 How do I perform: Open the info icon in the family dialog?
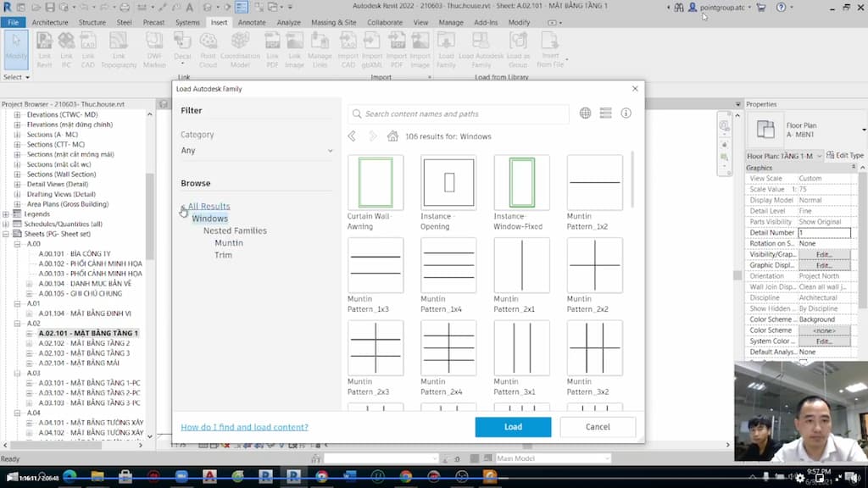click(x=626, y=114)
